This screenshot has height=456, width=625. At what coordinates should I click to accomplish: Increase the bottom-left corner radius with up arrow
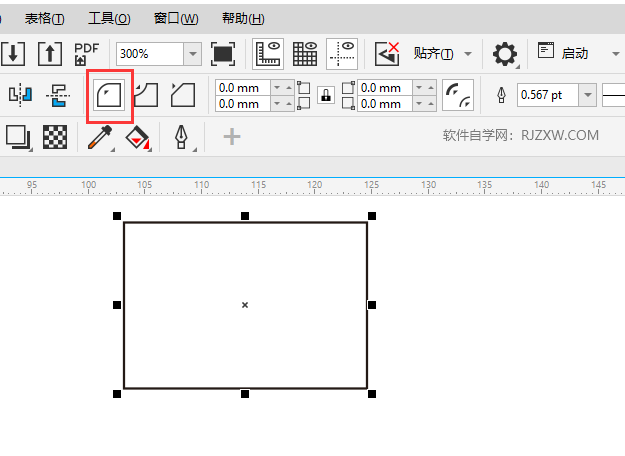289,104
